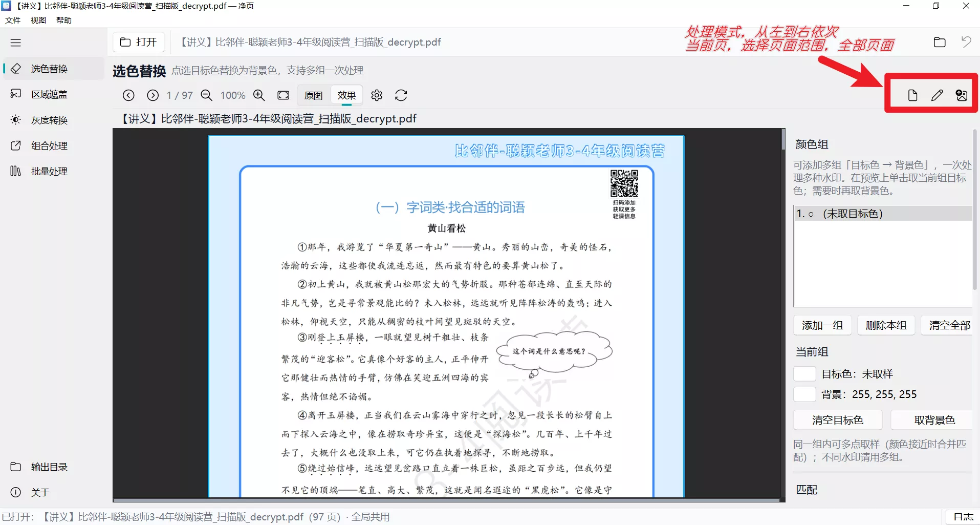Click the 打开 file button

click(139, 42)
